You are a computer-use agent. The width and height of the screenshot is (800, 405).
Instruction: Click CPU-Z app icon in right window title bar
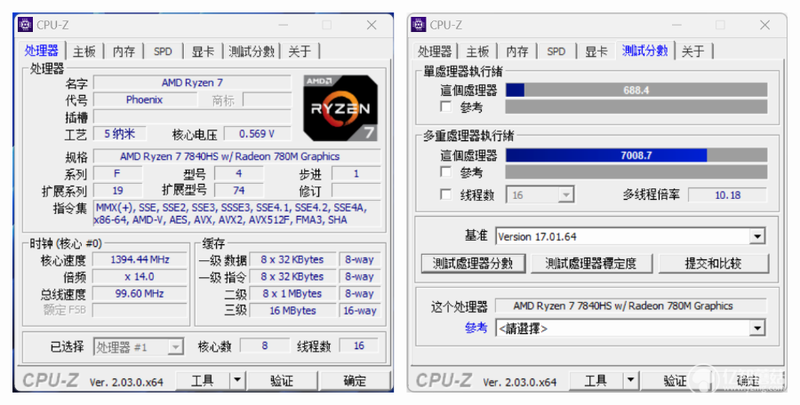[x=418, y=24]
